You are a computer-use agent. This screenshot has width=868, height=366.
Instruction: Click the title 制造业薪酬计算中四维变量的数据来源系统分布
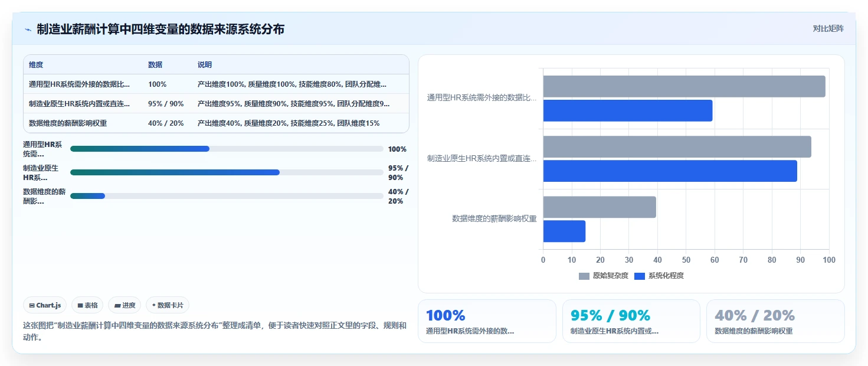pos(161,29)
